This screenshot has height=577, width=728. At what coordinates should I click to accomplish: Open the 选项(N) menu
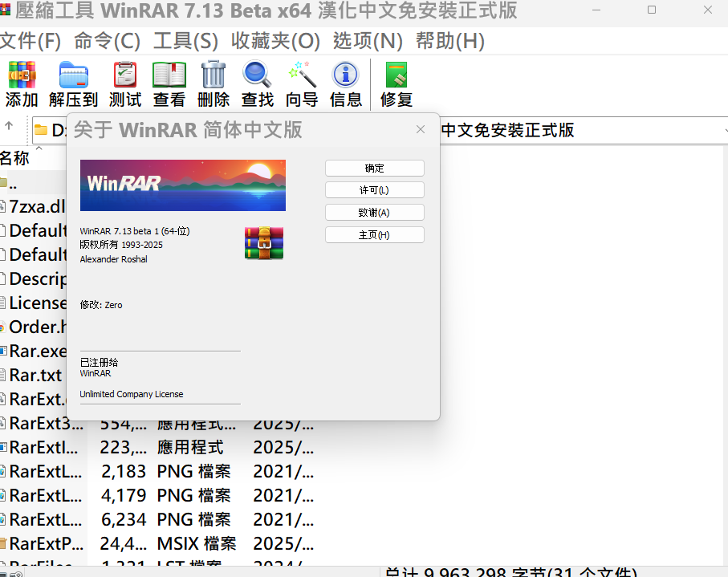click(368, 41)
